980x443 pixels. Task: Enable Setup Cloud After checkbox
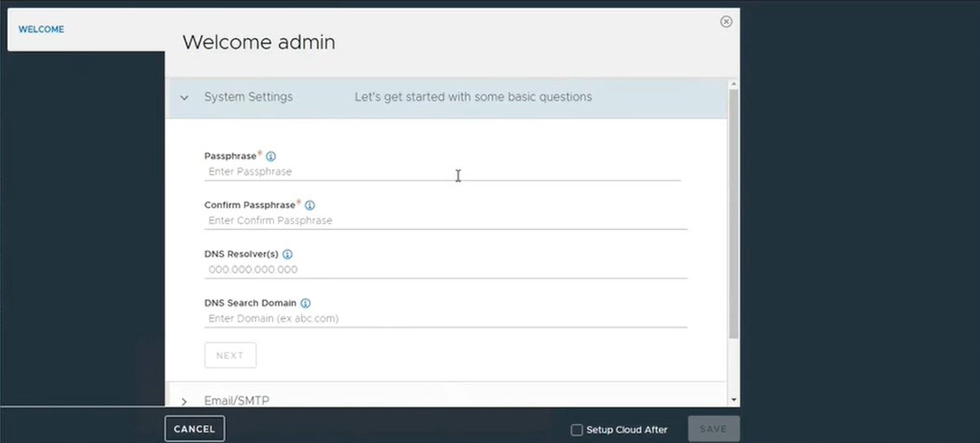pyautogui.click(x=577, y=430)
